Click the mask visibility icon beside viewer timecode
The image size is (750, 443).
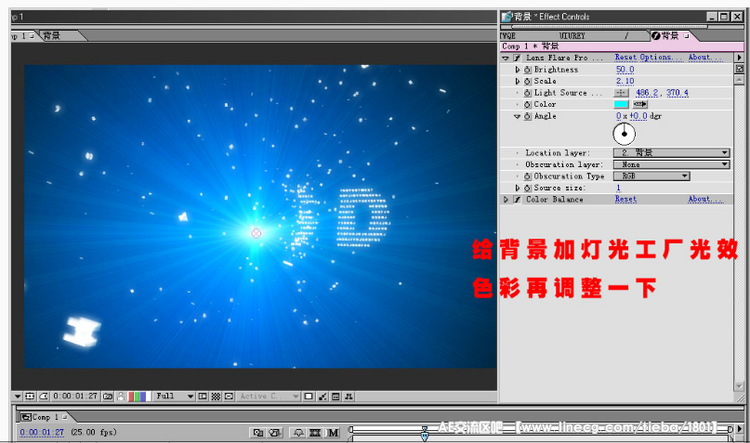(44, 396)
